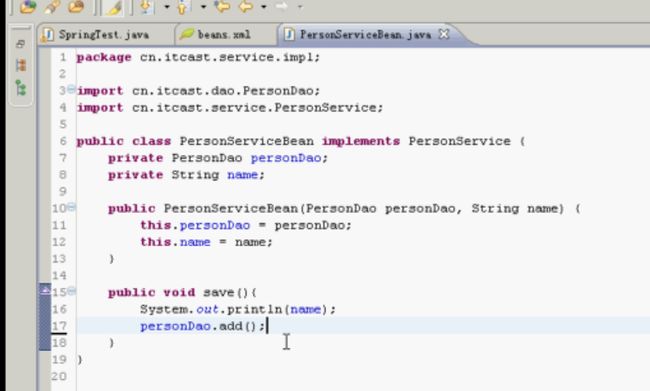This screenshot has height=391, width=650.
Task: Click the open-folder icon next to Search
Action: [x=76, y=6]
